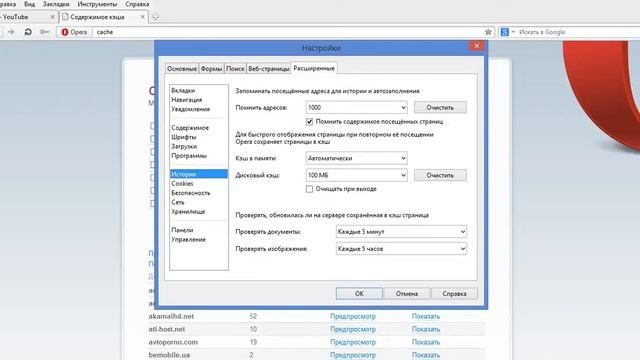
Task: Select the Расширенные tab
Action: 314,68
